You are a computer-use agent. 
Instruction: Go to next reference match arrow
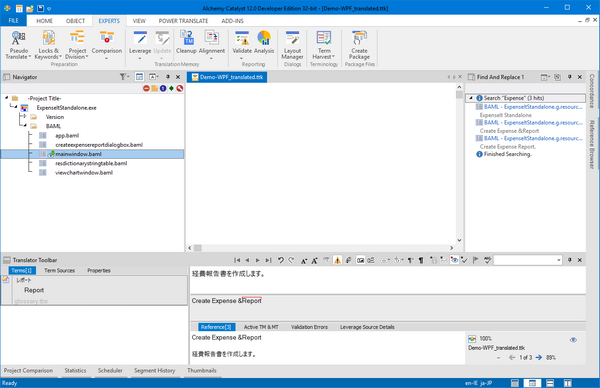(x=539, y=357)
